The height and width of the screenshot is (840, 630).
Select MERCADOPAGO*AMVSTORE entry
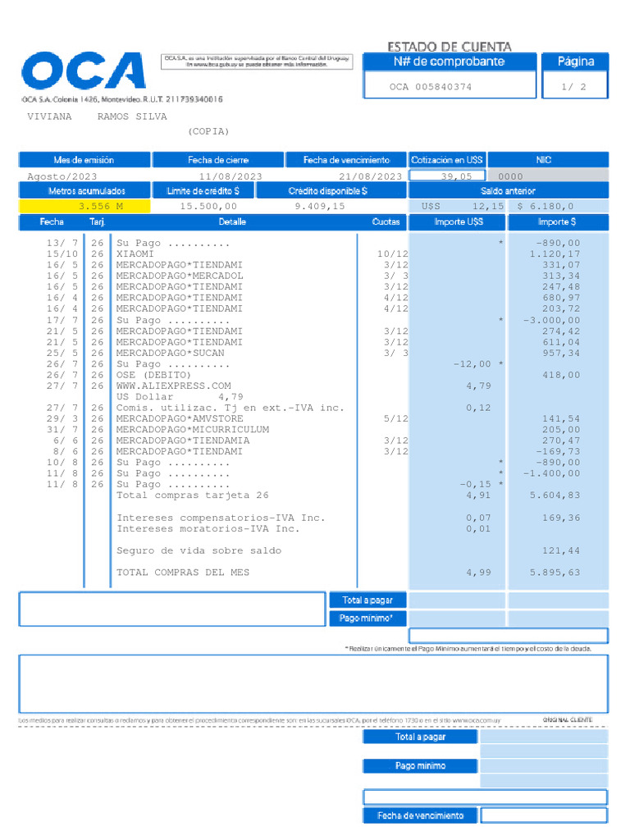click(180, 418)
